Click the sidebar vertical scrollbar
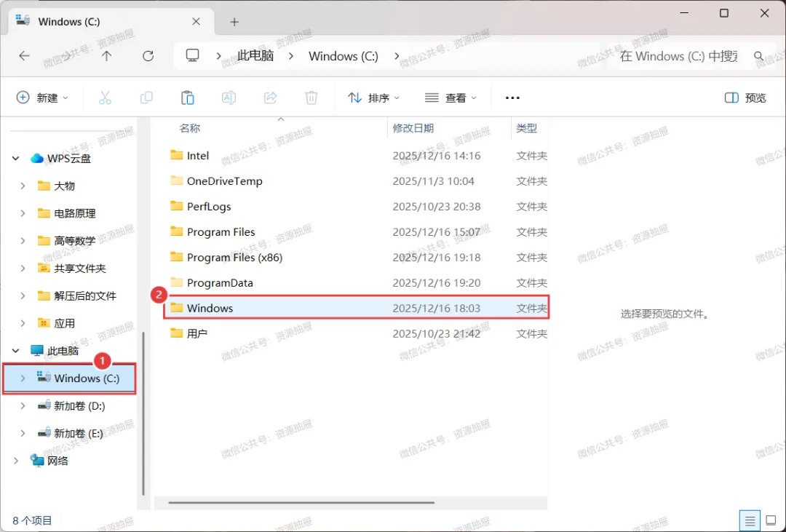The width and height of the screenshot is (786, 532). tap(143, 413)
